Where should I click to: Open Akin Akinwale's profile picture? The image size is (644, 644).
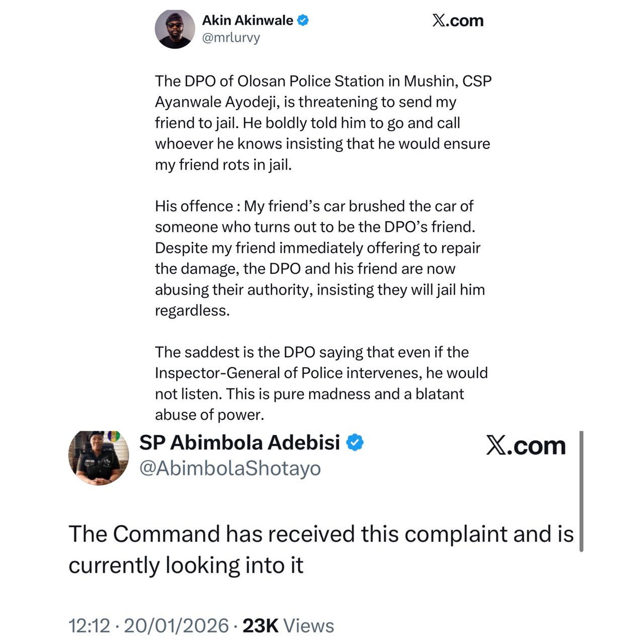point(175,29)
